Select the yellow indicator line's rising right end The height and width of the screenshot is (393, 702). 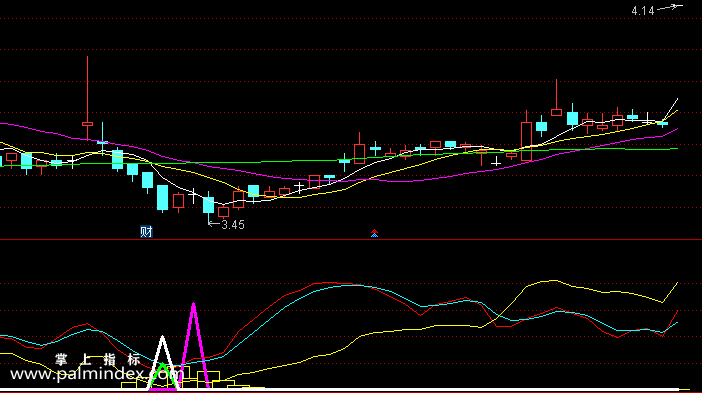[x=670, y=292]
